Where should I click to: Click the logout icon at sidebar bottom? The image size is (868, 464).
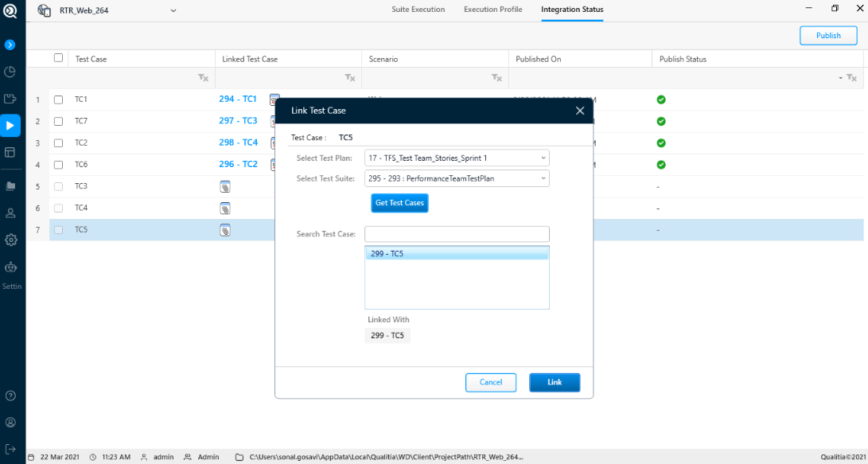coord(10,449)
